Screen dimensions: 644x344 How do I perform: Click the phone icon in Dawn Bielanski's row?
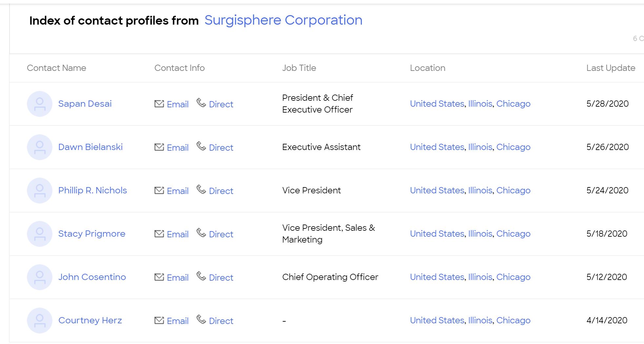[201, 146]
